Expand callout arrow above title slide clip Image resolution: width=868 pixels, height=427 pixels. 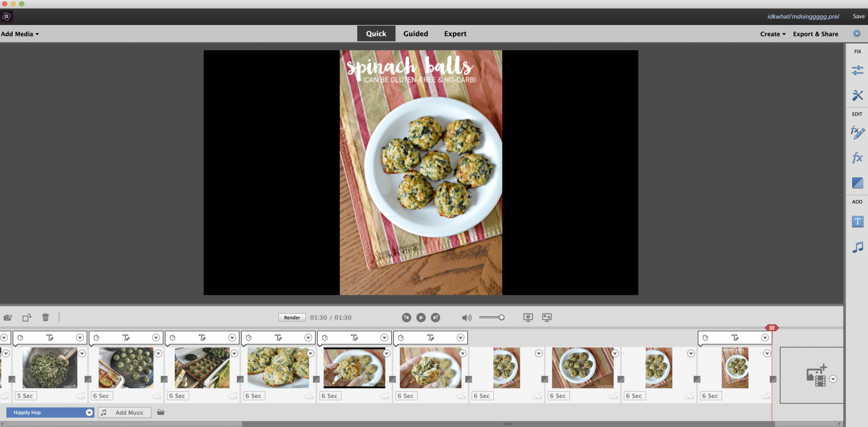(x=765, y=338)
